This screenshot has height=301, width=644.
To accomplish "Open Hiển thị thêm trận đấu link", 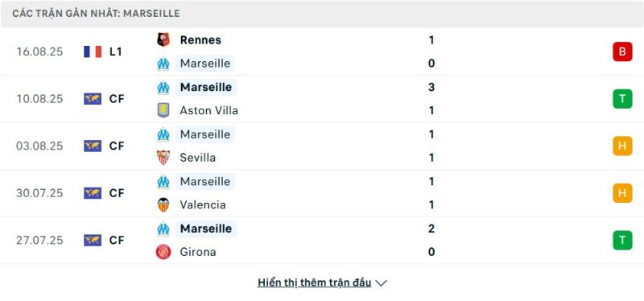I will [x=314, y=282].
